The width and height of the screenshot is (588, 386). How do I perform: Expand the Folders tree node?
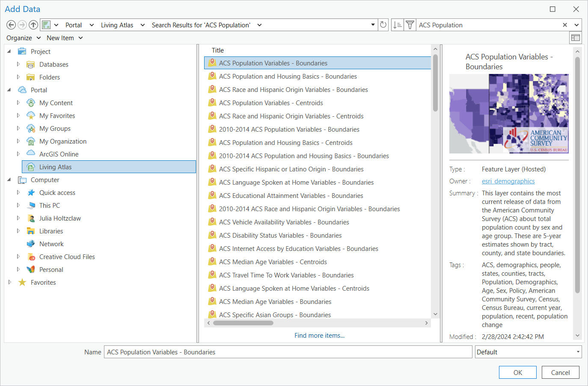click(x=18, y=77)
